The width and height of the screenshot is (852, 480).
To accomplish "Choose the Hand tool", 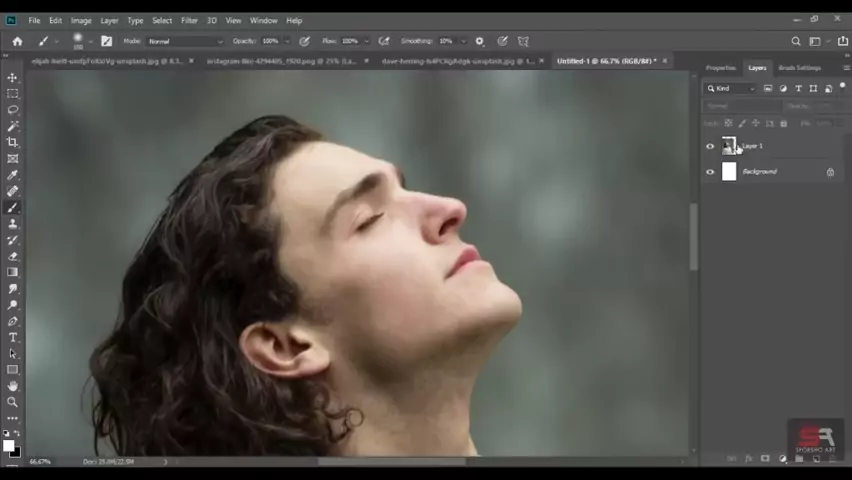I will tap(13, 385).
